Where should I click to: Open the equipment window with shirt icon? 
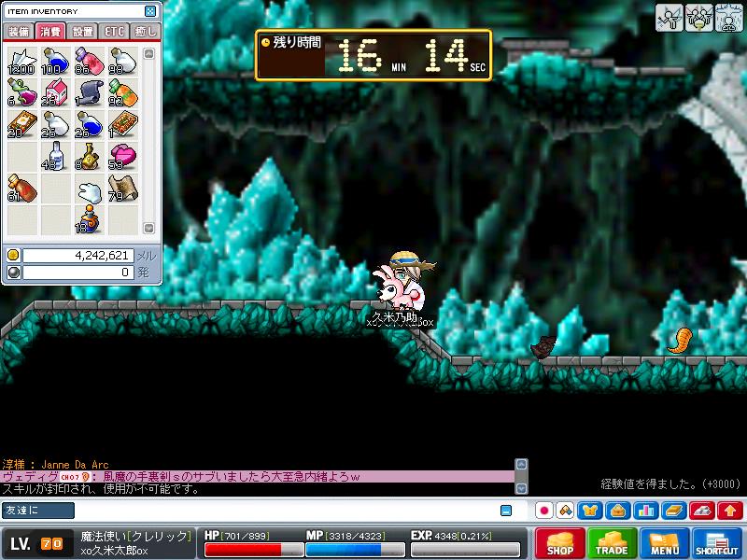tap(590, 511)
